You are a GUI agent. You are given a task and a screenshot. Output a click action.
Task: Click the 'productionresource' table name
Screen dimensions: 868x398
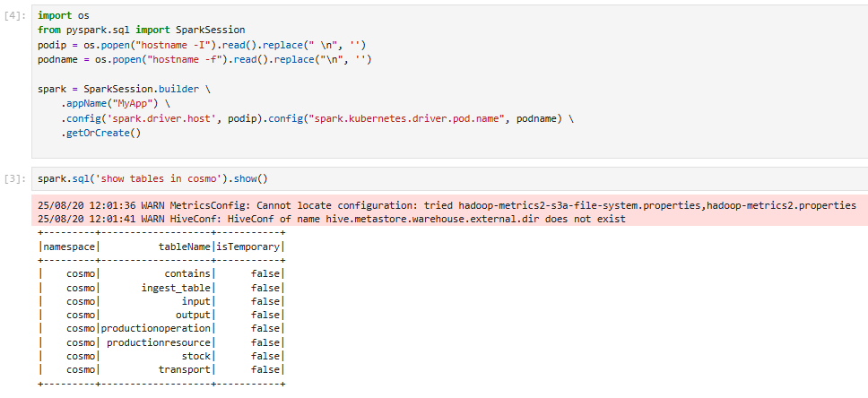[x=159, y=342]
